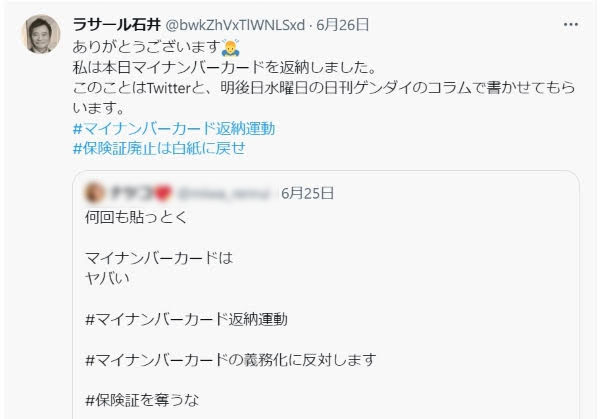The image size is (600, 419).
Task: Open the @bwkZhVxTlWNLSxd handle link
Action: [235, 25]
